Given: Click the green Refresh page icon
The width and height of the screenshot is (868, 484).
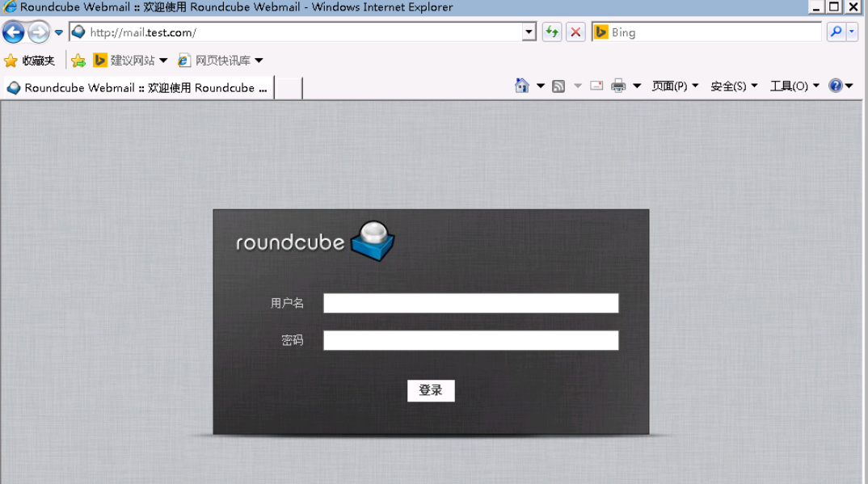Looking at the screenshot, I should pyautogui.click(x=552, y=32).
